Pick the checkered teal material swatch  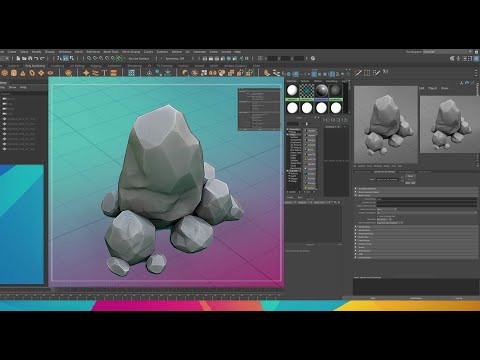tap(306, 91)
